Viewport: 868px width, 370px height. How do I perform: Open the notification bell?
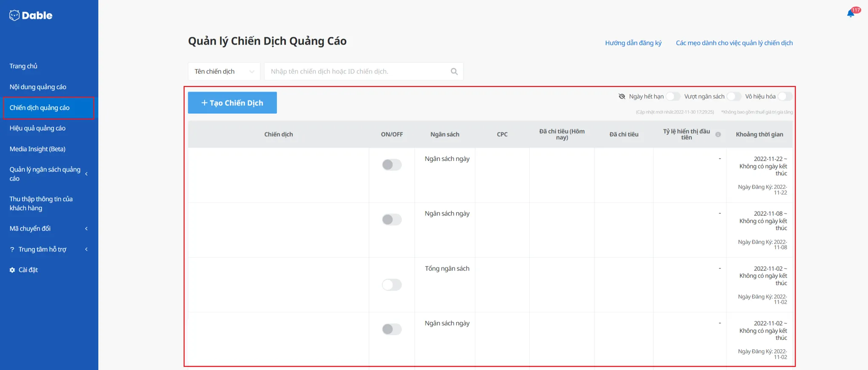pyautogui.click(x=850, y=14)
